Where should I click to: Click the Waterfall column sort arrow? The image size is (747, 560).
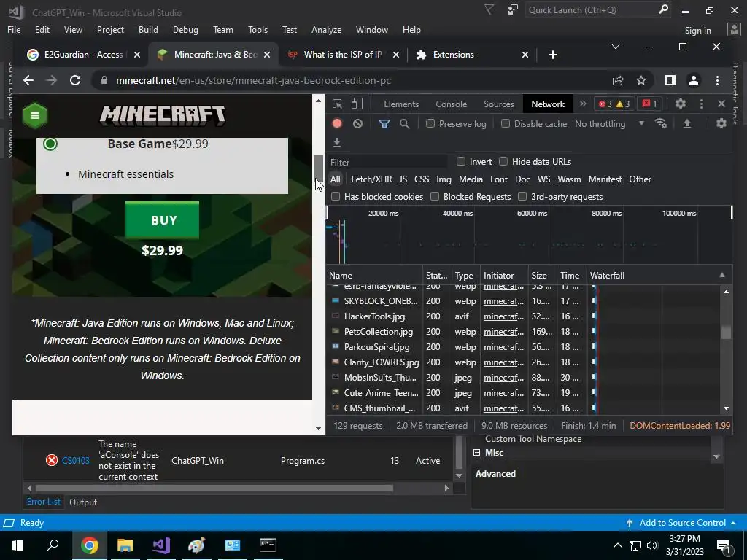pos(722,275)
